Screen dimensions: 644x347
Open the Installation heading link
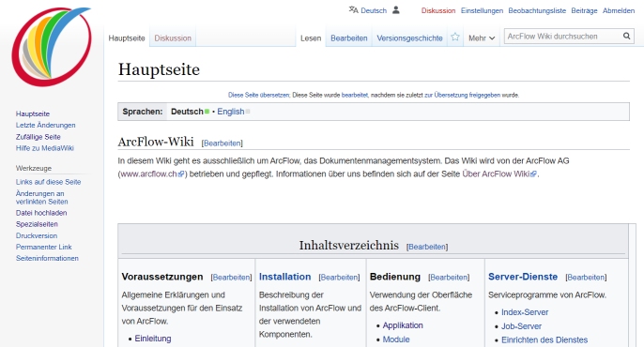click(x=284, y=277)
